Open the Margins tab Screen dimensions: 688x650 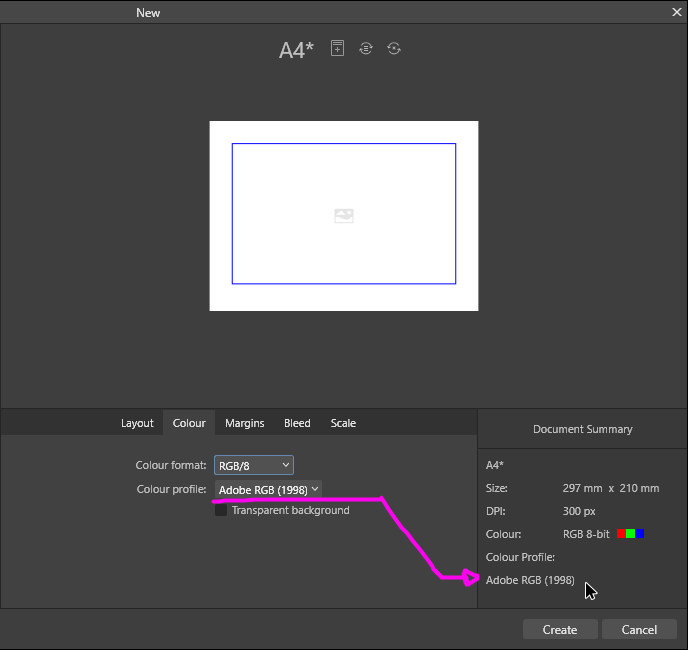pyautogui.click(x=245, y=423)
